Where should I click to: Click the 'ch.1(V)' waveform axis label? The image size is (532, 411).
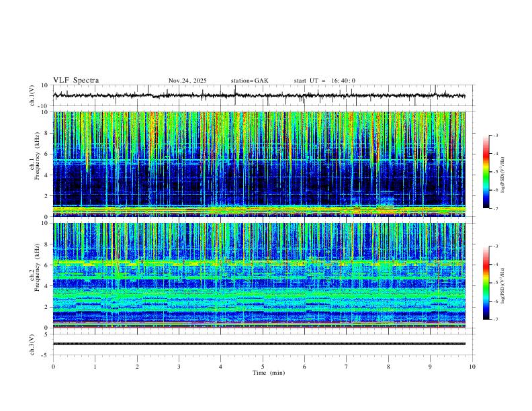32,95
